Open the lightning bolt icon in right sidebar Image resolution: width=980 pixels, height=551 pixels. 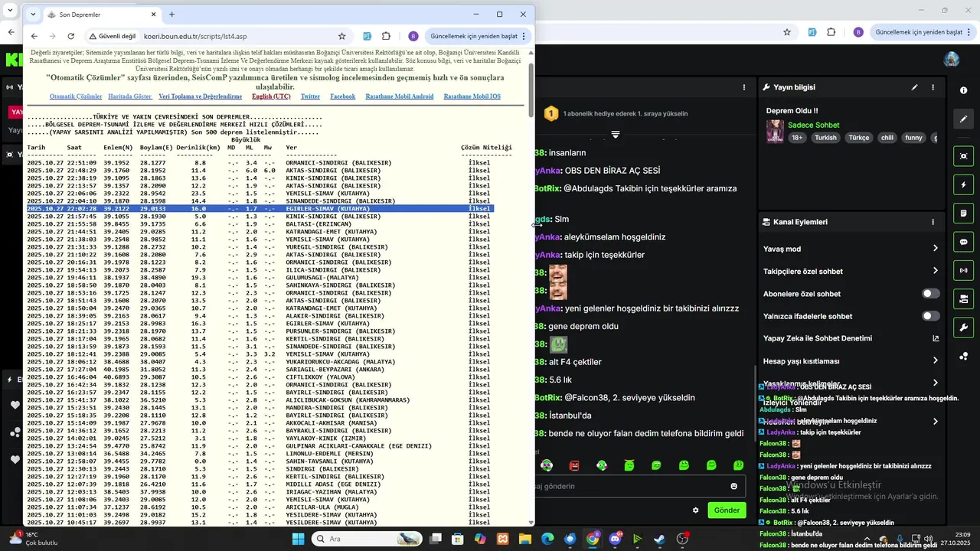(964, 185)
